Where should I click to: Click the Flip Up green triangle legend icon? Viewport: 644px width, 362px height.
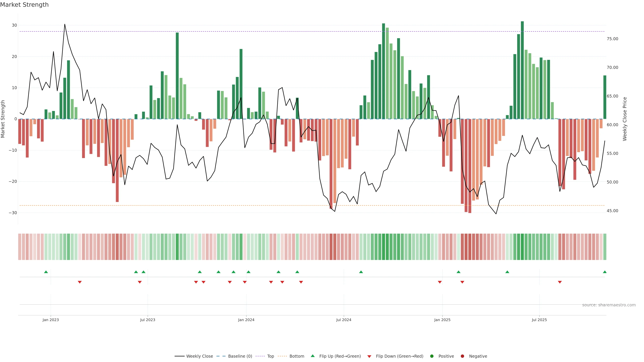(312, 356)
